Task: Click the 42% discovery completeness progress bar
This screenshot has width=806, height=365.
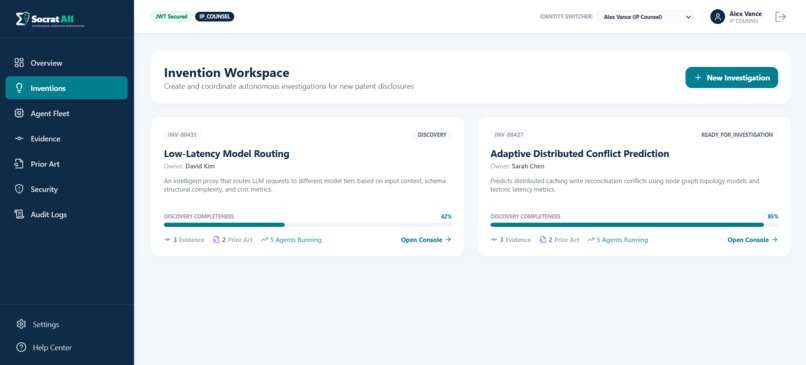Action: point(307,225)
